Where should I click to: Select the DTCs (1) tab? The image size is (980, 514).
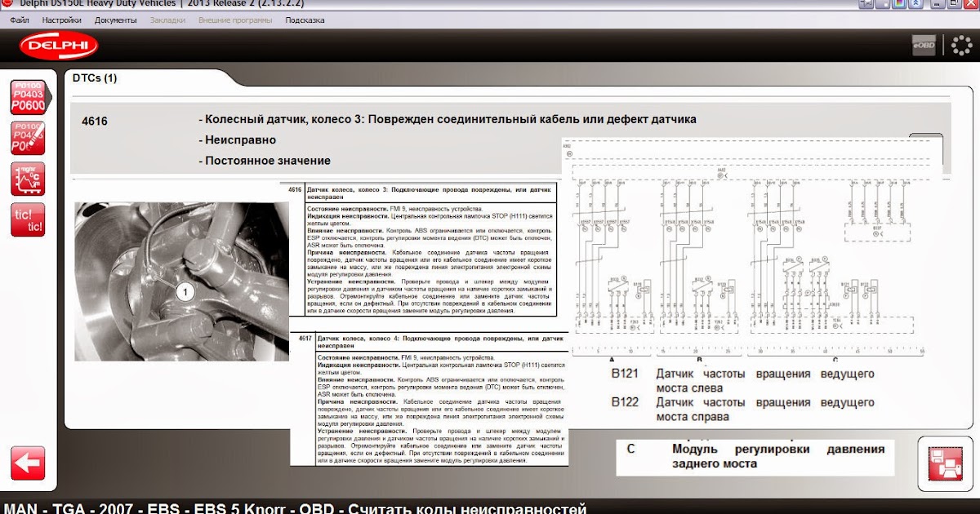[x=95, y=78]
